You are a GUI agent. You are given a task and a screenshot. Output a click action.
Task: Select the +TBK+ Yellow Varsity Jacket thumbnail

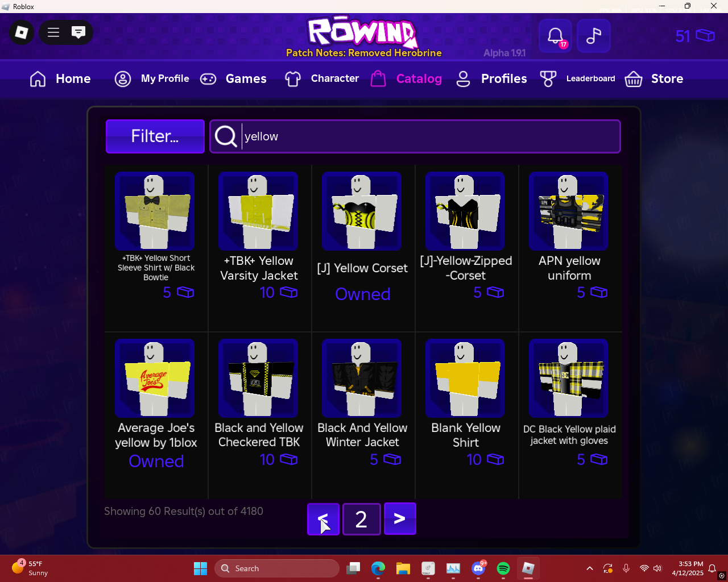tap(258, 211)
